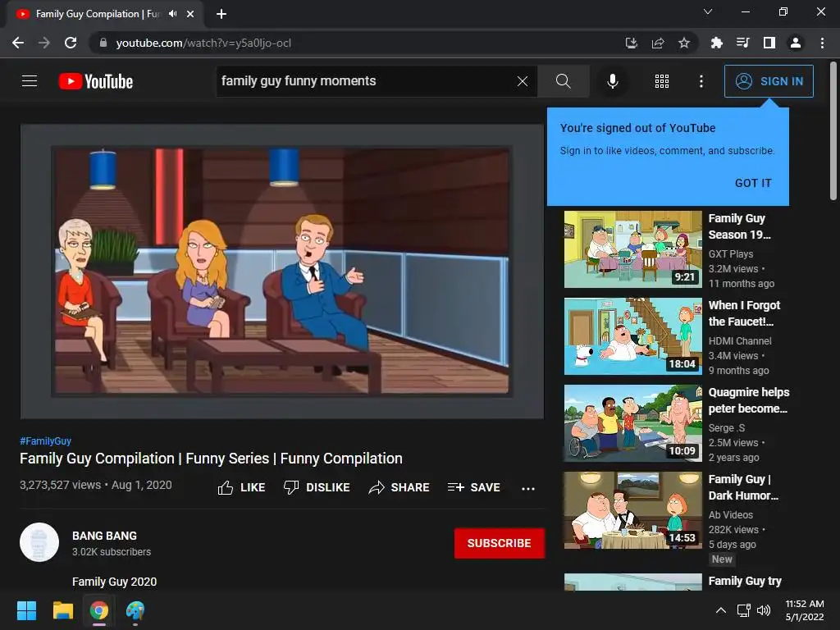840x630 pixels.
Task: Select the Family Guy Compilation tab
Action: [x=98, y=14]
